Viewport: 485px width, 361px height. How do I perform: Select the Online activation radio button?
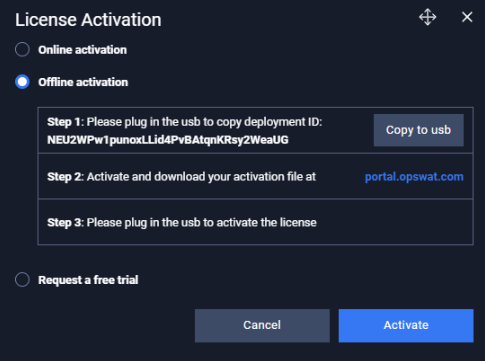coord(22,50)
